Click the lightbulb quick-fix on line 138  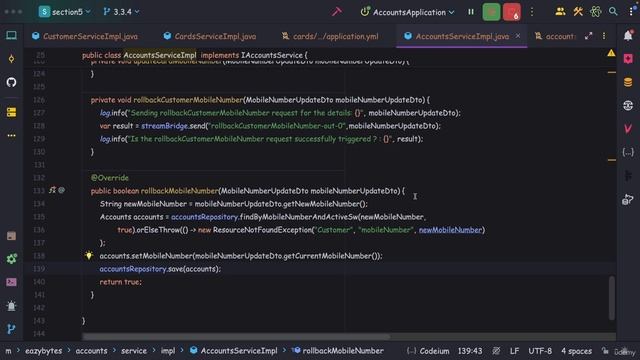pyautogui.click(x=89, y=256)
